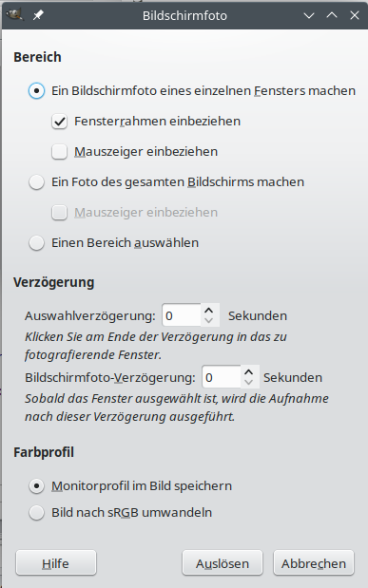The height and width of the screenshot is (588, 368).
Task: Click the Bildschirmfoto-Verzögerung seconds input field
Action: [x=222, y=377]
